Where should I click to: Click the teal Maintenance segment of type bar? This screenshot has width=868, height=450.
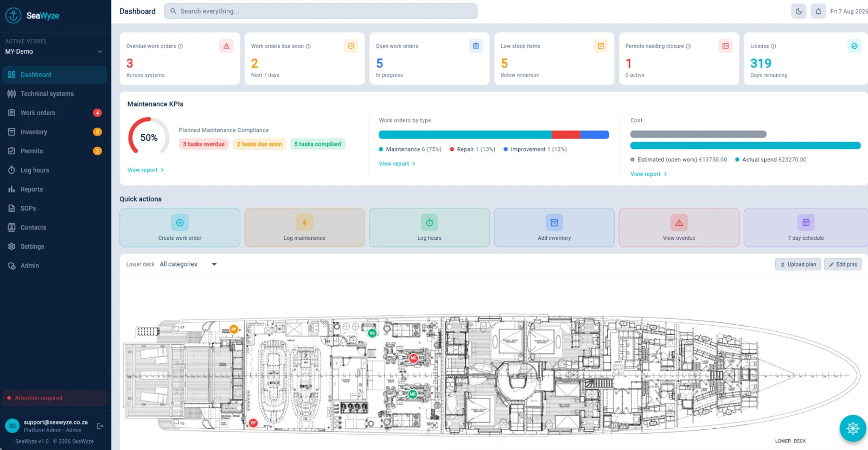coord(465,135)
